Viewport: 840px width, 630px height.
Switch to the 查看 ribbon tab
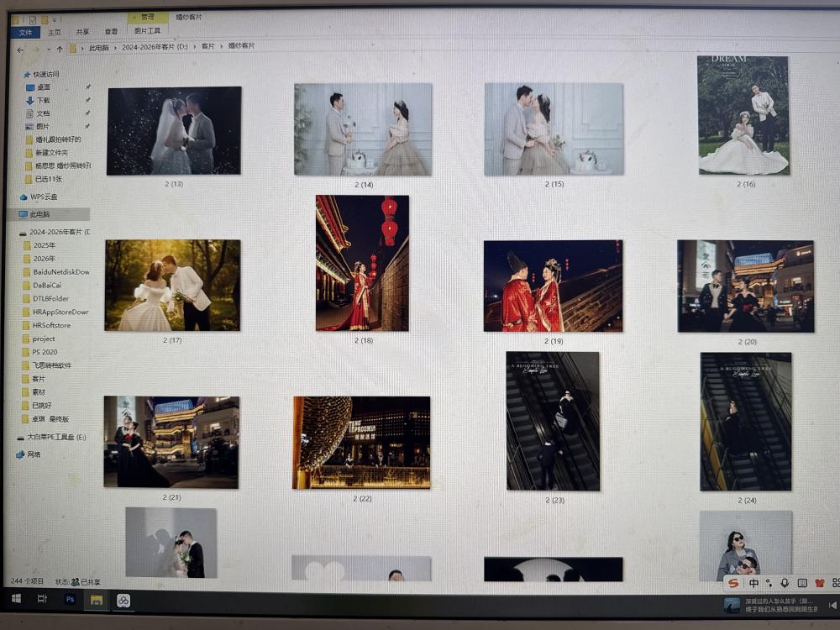(x=111, y=32)
